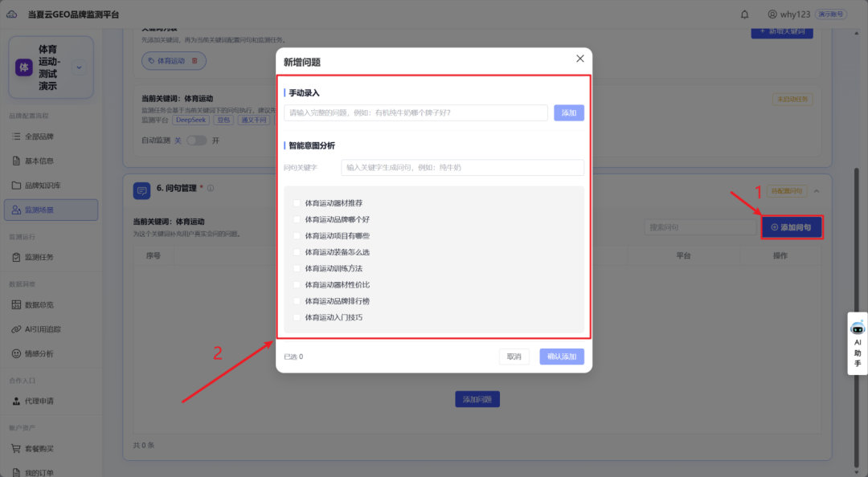The height and width of the screenshot is (477, 868).
Task: Click the 添加 button beside manual input
Action: [x=568, y=113]
